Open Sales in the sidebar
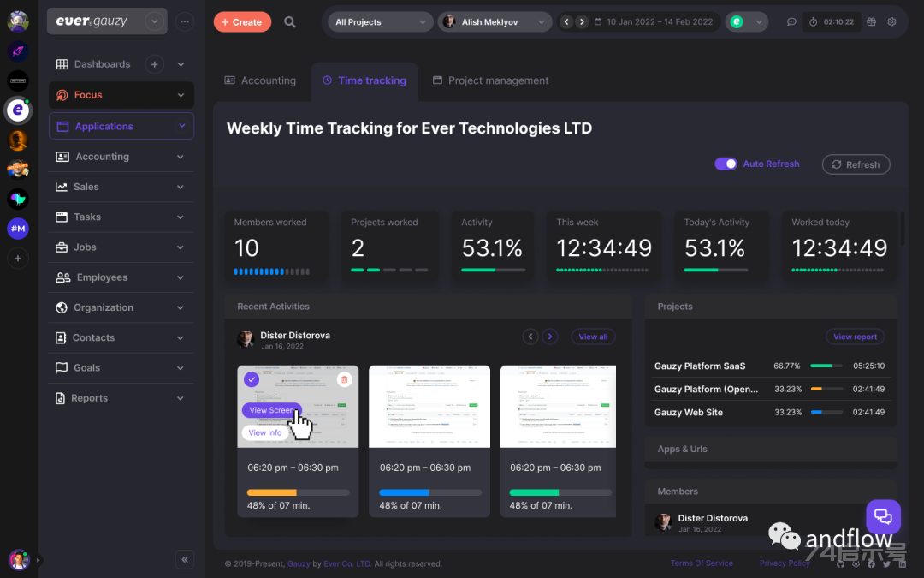Viewport: 924px width, 578px height. 121,187
